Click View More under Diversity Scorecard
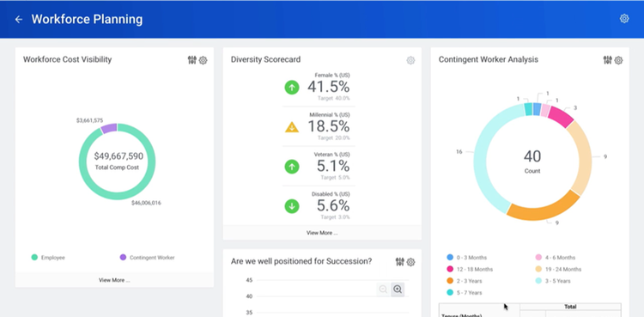644x317 pixels. click(x=322, y=233)
